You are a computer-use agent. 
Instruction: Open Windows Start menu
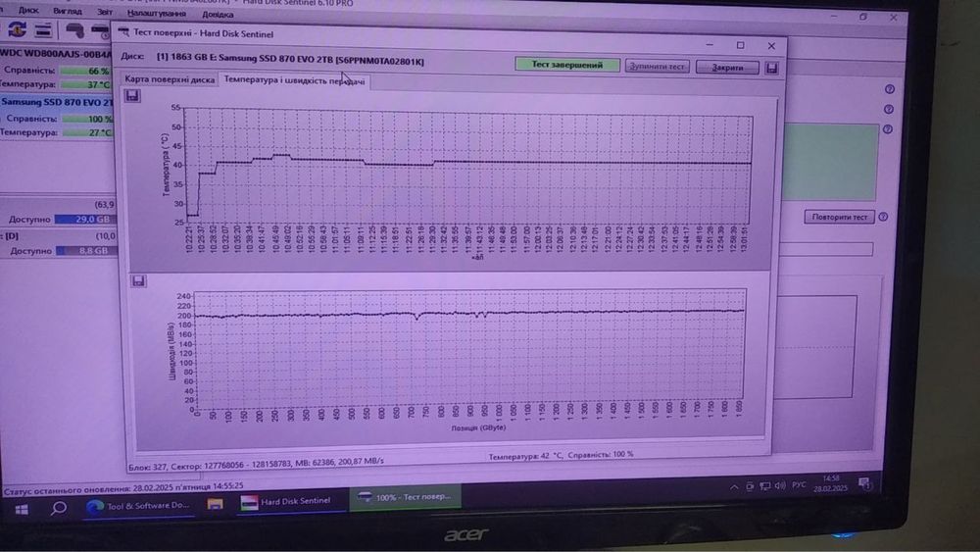22,510
